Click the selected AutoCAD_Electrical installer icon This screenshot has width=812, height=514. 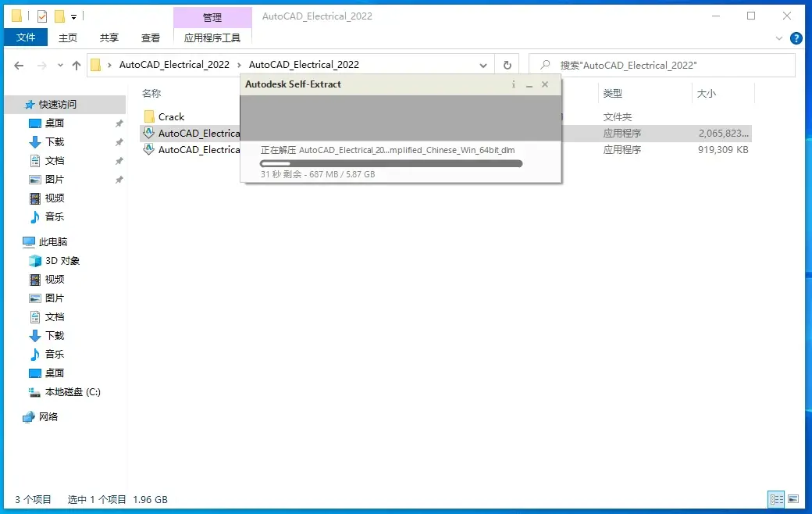tap(149, 133)
